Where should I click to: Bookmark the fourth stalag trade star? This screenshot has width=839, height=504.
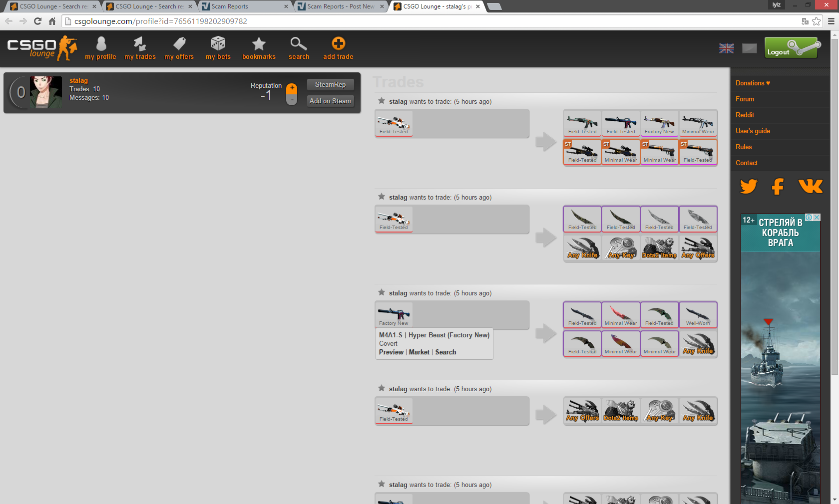(382, 388)
